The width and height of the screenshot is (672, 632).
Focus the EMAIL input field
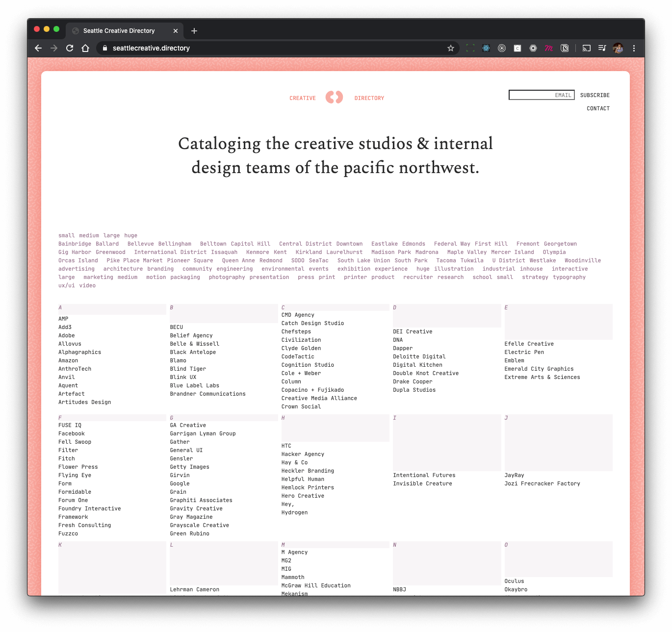click(x=542, y=95)
